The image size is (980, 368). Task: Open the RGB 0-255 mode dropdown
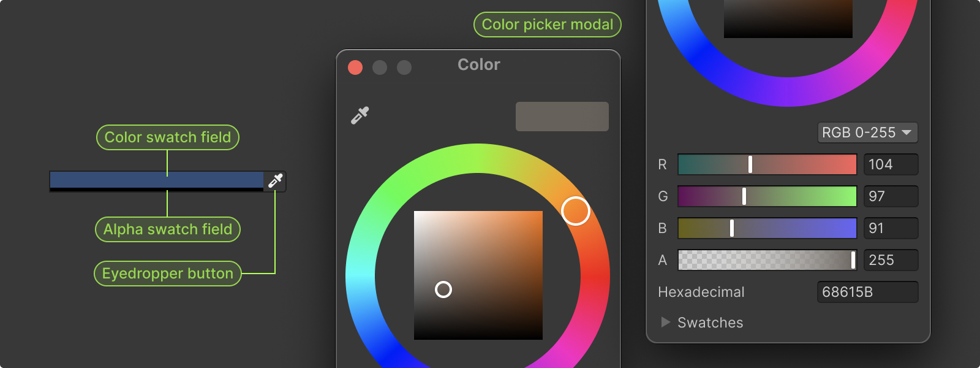(867, 132)
